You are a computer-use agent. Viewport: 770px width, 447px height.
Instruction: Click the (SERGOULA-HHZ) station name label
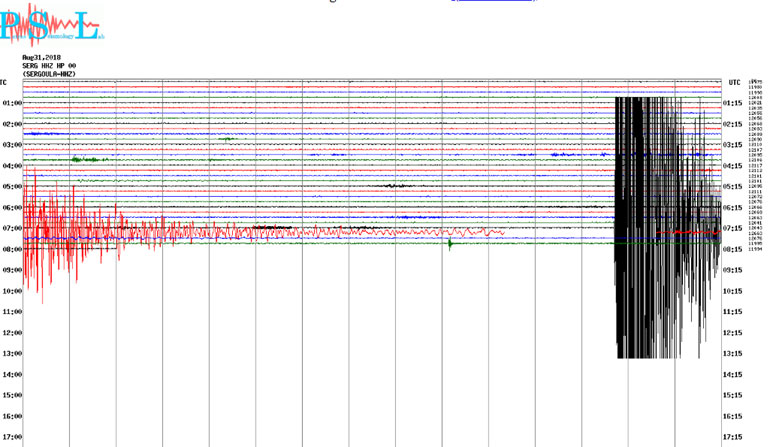pyautogui.click(x=50, y=74)
